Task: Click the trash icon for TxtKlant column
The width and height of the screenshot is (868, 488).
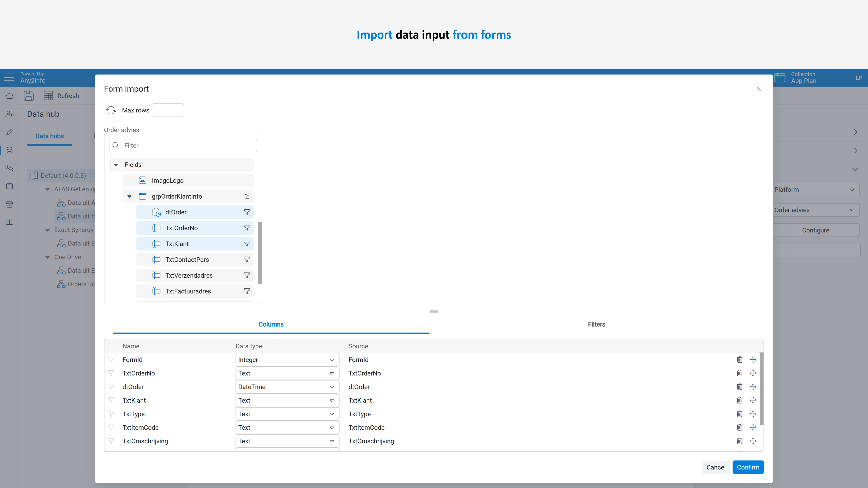Action: coord(739,400)
